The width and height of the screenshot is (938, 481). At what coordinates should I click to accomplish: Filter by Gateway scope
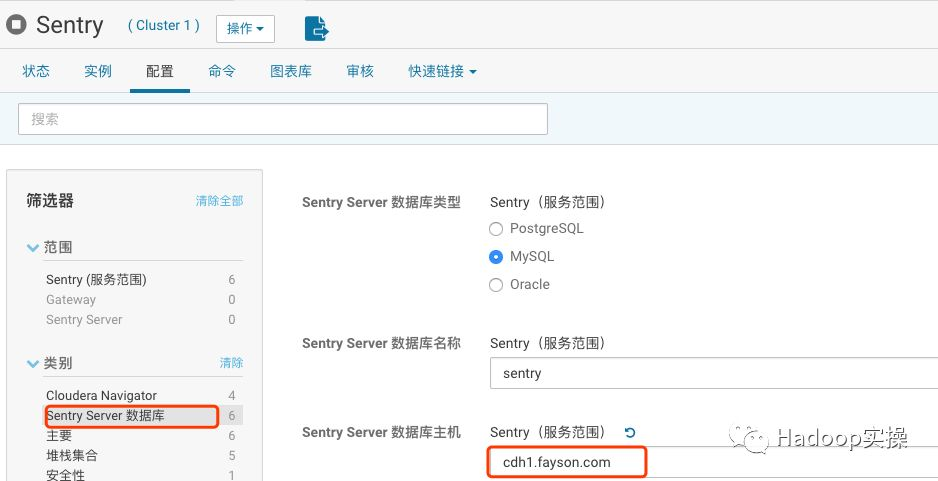point(71,300)
